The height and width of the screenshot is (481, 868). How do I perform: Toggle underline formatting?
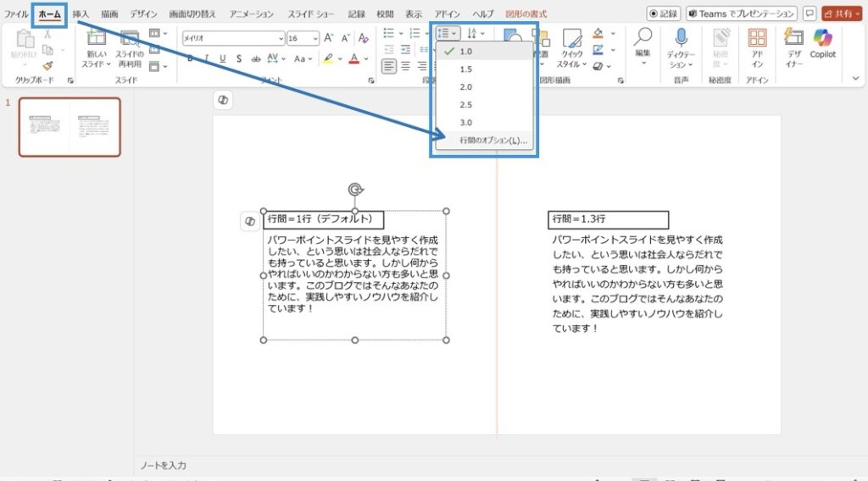(223, 58)
